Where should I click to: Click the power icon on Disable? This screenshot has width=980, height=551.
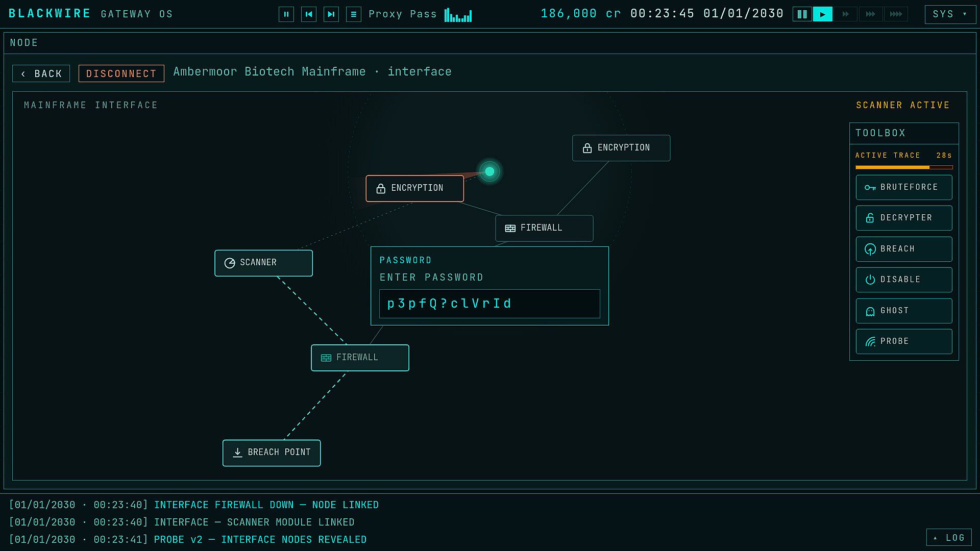coord(870,280)
